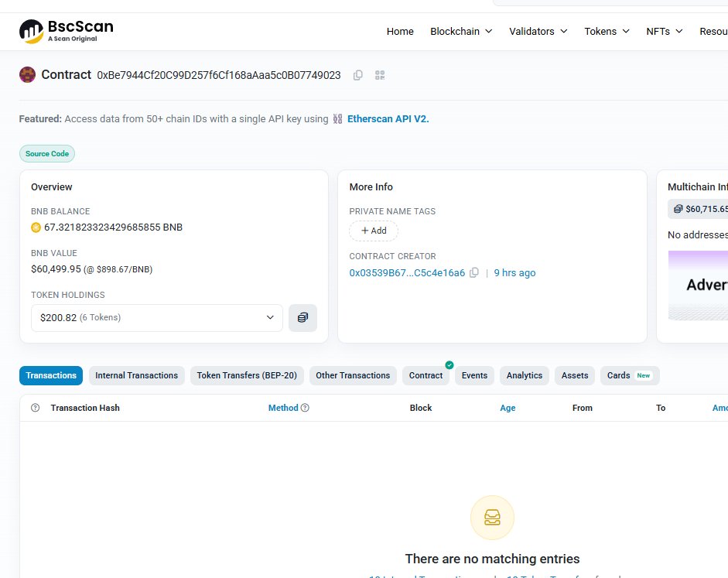The image size is (728, 578).
Task: Click the help icon beside Transaction Hash
Action: 36,408
